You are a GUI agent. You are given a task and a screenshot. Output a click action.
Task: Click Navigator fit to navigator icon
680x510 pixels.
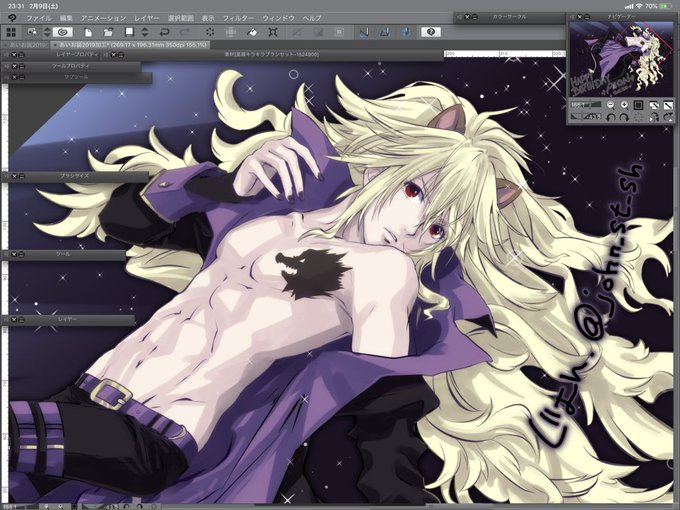(x=668, y=105)
